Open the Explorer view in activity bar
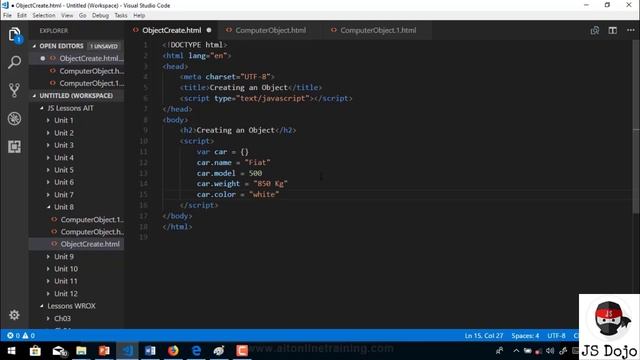Viewport: 640px width, 360px height. pos(14,35)
